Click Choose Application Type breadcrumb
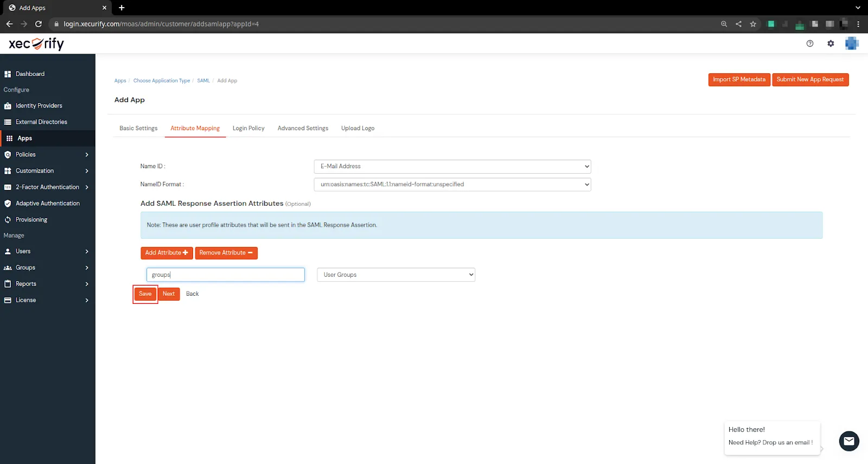 [162, 81]
